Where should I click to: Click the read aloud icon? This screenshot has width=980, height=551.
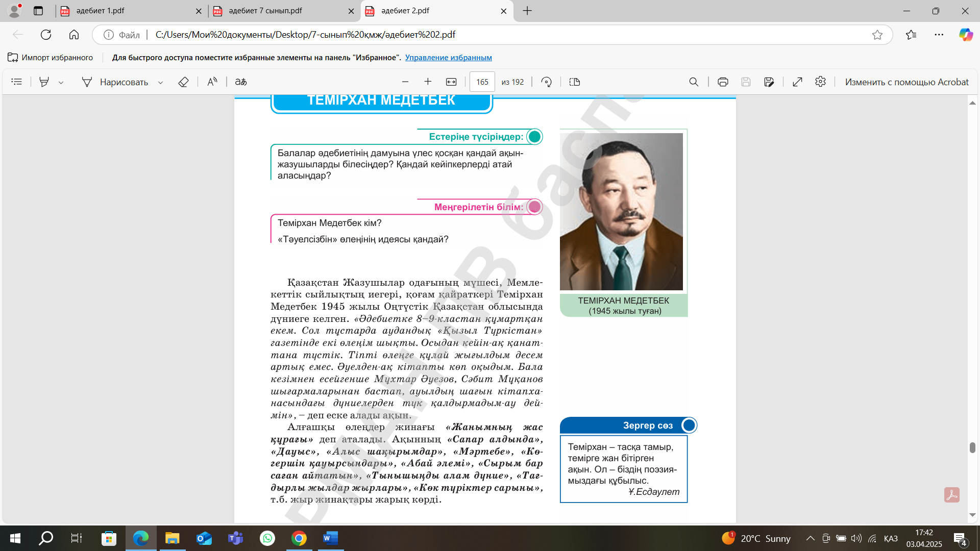(x=212, y=82)
